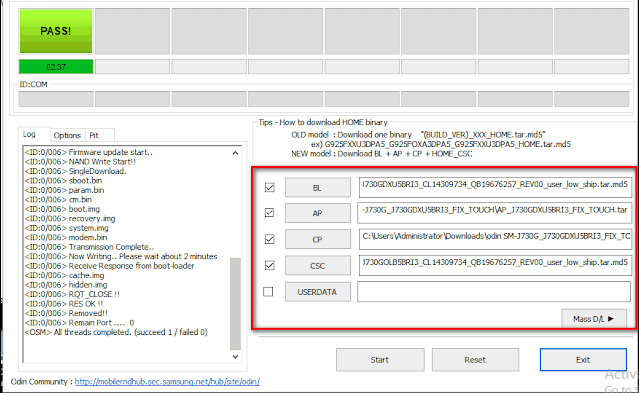Select the 'Remain Port .... 0' log line
This screenshot has height=393, width=639.
[x=79, y=322]
